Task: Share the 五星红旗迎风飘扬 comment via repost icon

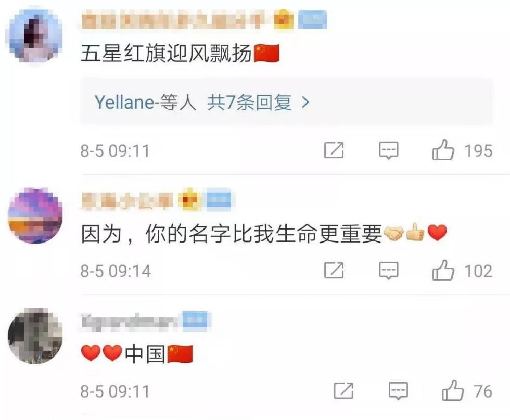Action: click(334, 150)
